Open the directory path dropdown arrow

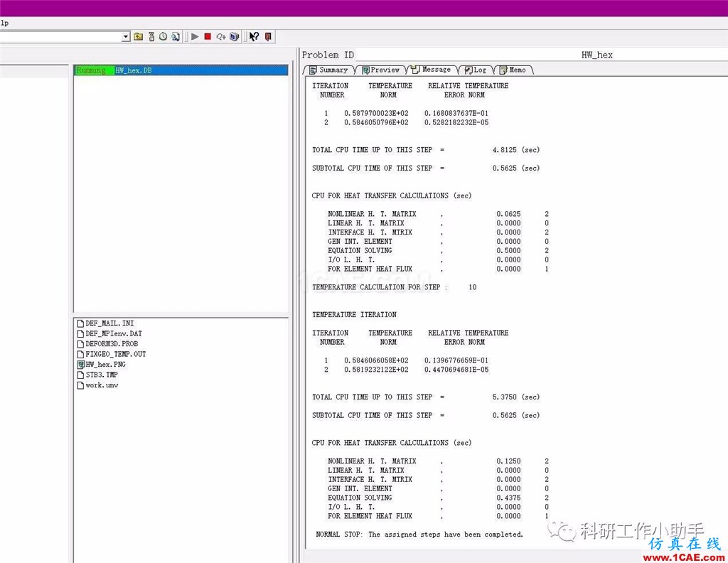[126, 37]
